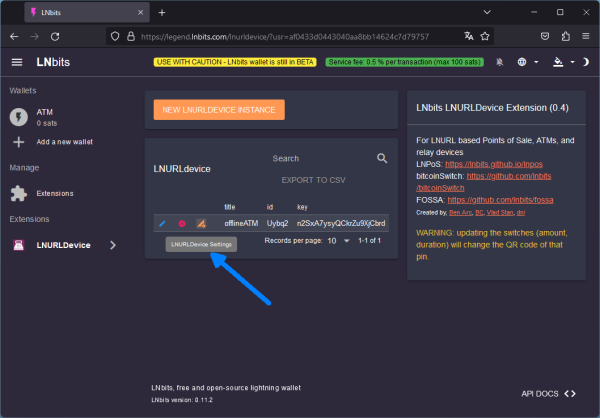Click the n2SxA7ysyQCkrZu9XjCbrd key cell
Image resolution: width=600 pixels, height=418 pixels.
coord(341,223)
